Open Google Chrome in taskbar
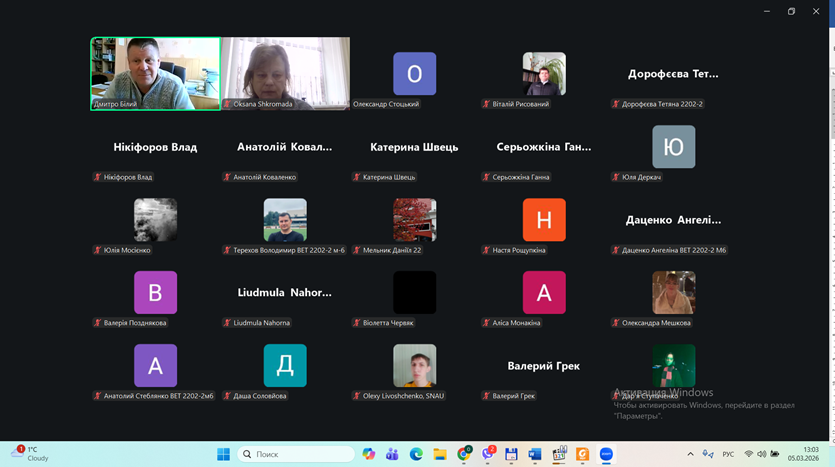835x467 pixels. [x=464, y=454]
